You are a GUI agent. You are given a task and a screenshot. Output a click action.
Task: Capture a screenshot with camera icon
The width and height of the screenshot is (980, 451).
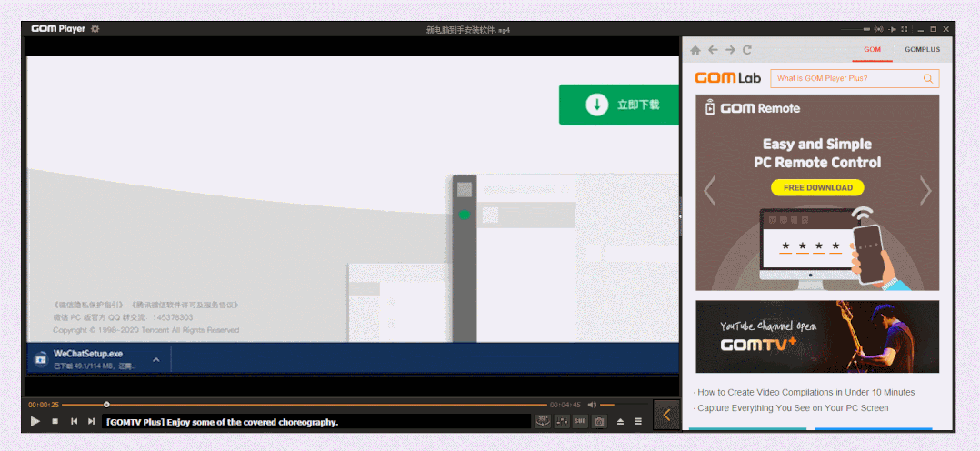(599, 422)
